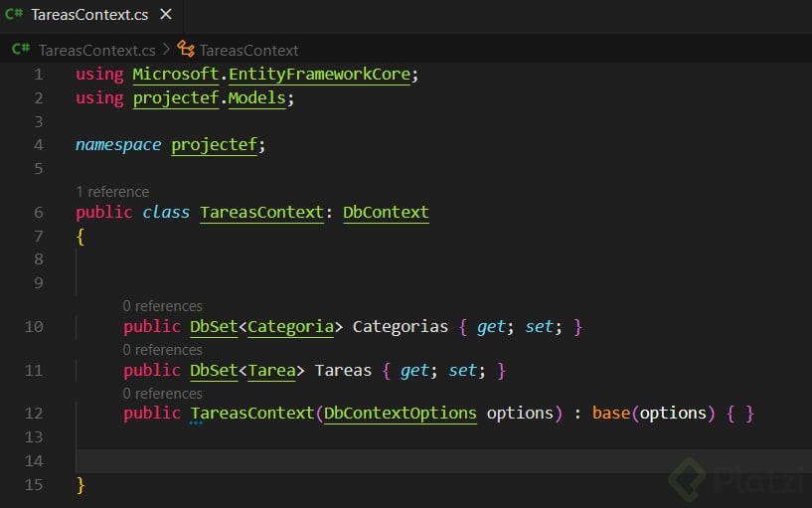The image size is (812, 508).
Task: Show the "1 reference" code lens
Action: pyautogui.click(x=112, y=192)
